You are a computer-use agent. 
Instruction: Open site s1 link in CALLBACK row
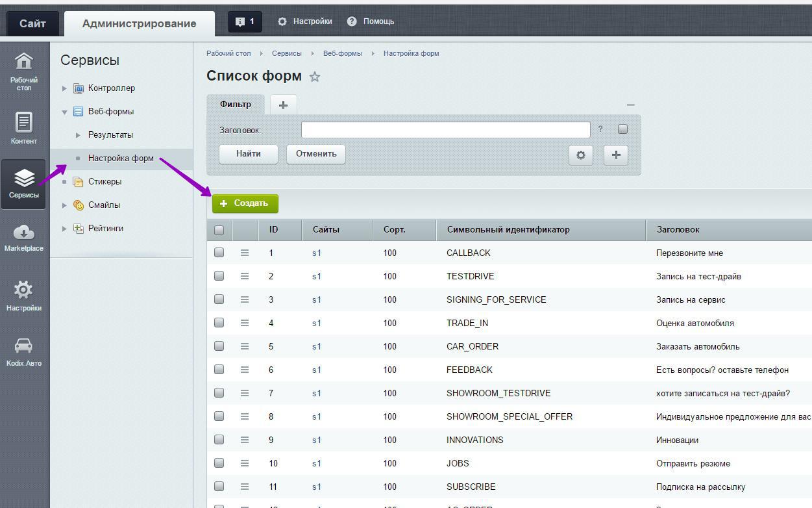point(317,253)
